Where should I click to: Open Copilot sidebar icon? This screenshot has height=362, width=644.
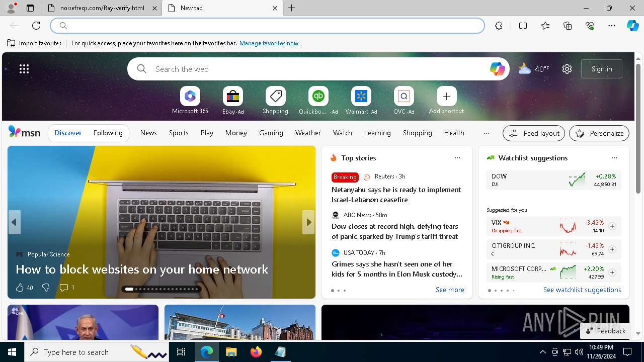coord(632,26)
